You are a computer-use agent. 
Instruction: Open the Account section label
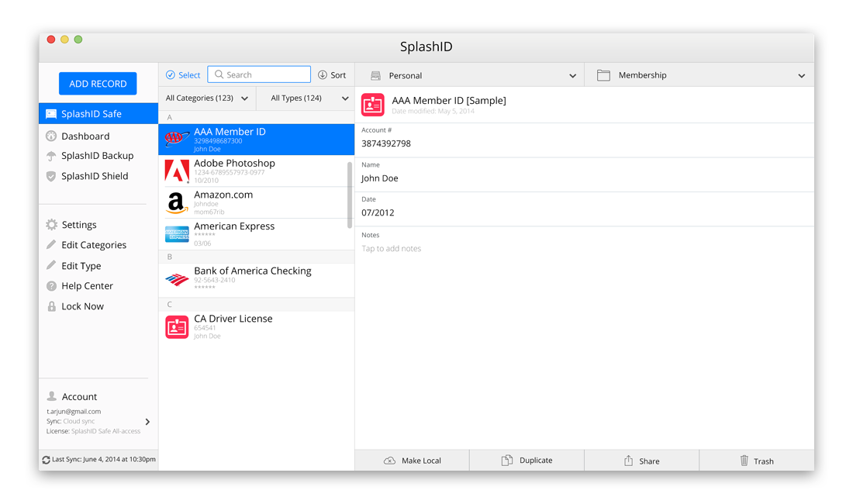(79, 396)
